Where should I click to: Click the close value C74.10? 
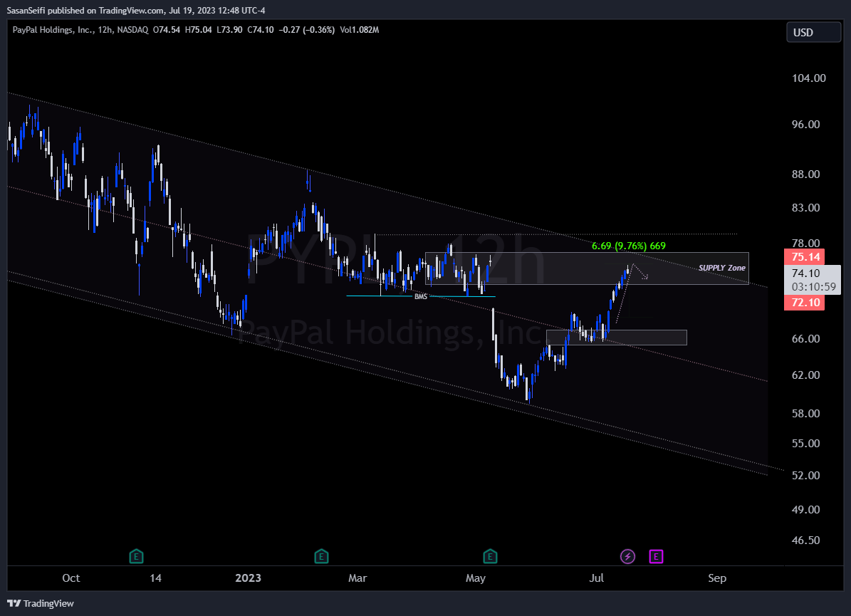tap(261, 30)
